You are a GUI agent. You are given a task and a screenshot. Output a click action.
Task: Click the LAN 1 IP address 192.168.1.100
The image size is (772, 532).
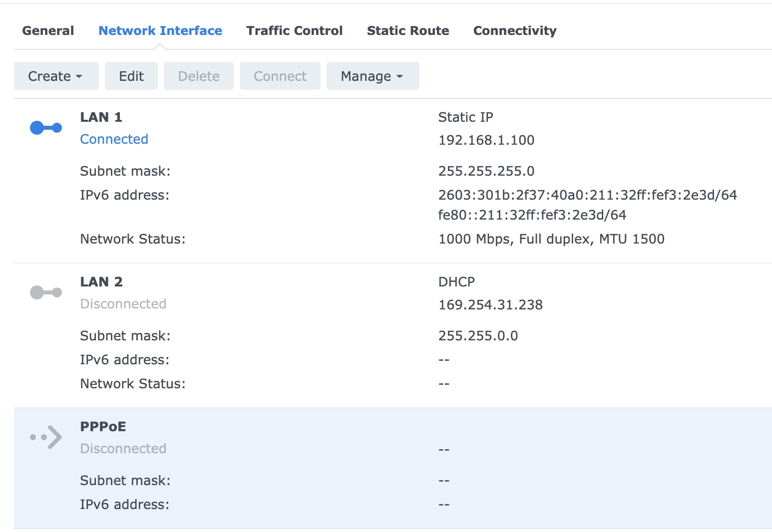point(486,140)
